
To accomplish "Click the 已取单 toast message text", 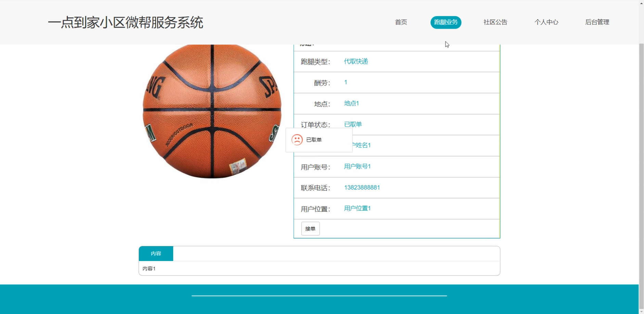I will (314, 140).
